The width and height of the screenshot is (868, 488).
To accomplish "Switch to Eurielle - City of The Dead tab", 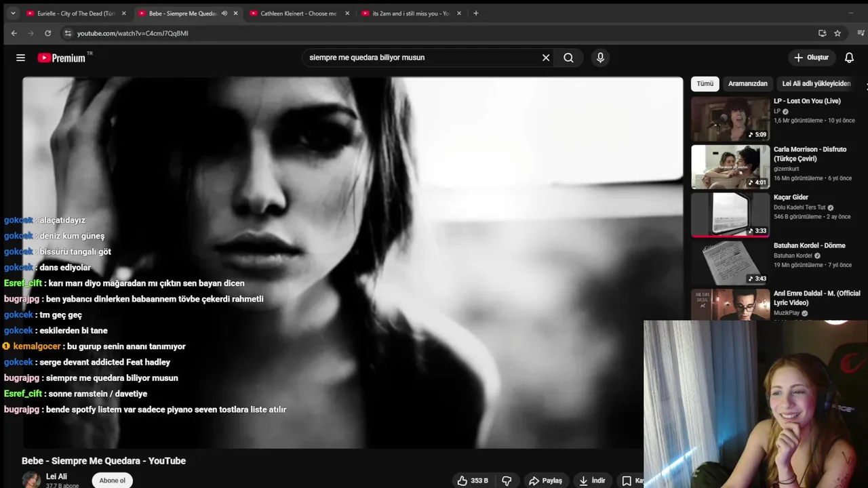I will [x=76, y=13].
